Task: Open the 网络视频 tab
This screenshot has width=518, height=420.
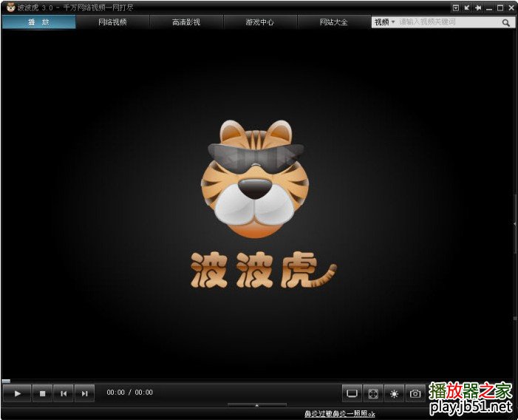Action: (112, 22)
